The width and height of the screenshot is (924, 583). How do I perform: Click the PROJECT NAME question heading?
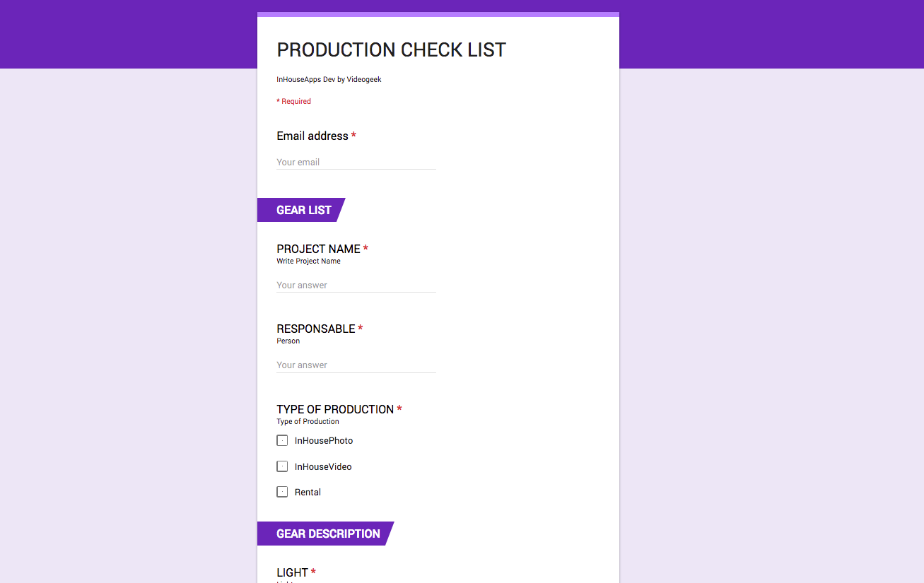pos(318,249)
